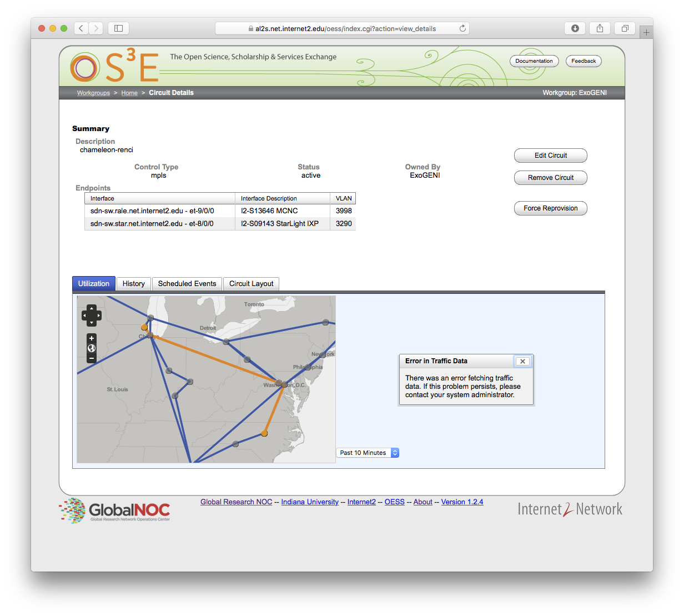This screenshot has width=684, height=616.
Task: Click the OS3E logo
Action: [115, 67]
